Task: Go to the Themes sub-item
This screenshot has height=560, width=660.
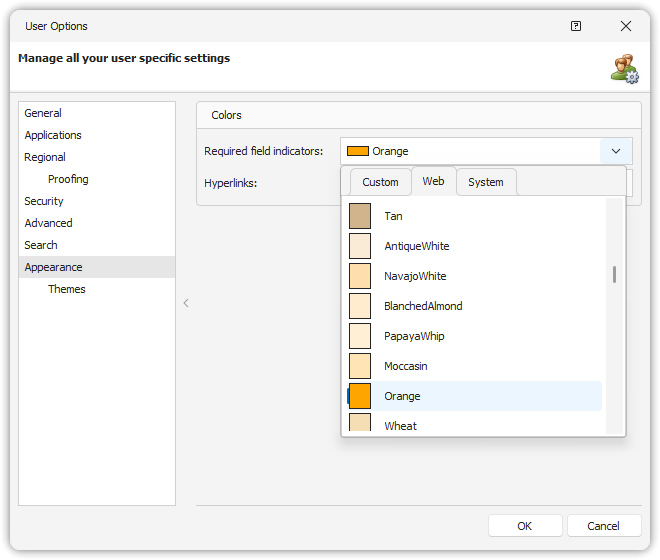Action: tap(67, 289)
